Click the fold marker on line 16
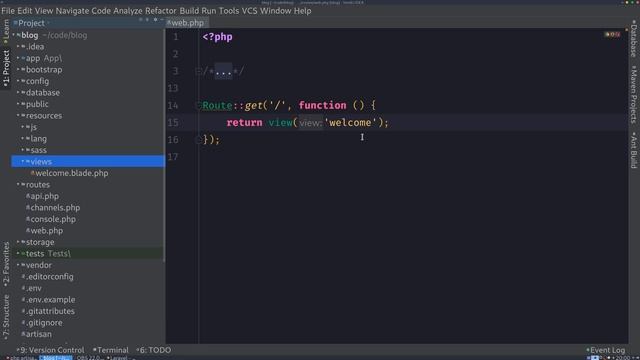 pos(199,140)
